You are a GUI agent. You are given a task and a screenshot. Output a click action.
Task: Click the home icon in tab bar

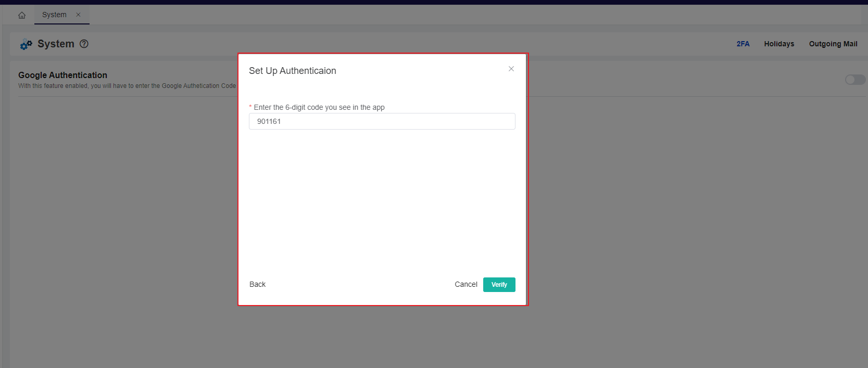(x=22, y=15)
